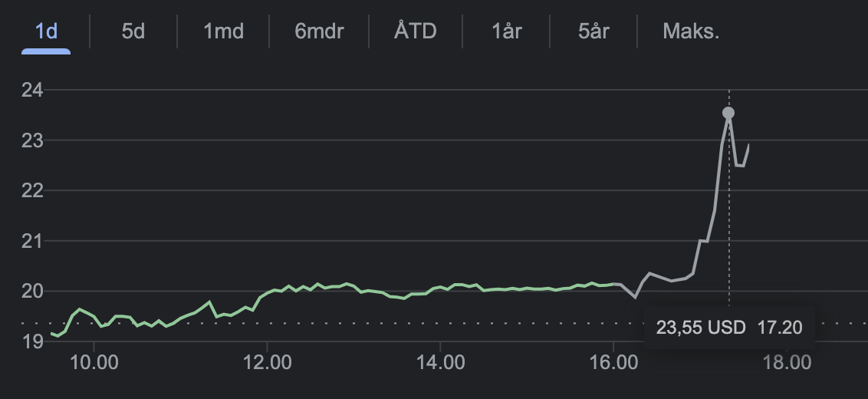This screenshot has width=868, height=399.
Task: Click the 10.00 time axis label
Action: [x=93, y=363]
